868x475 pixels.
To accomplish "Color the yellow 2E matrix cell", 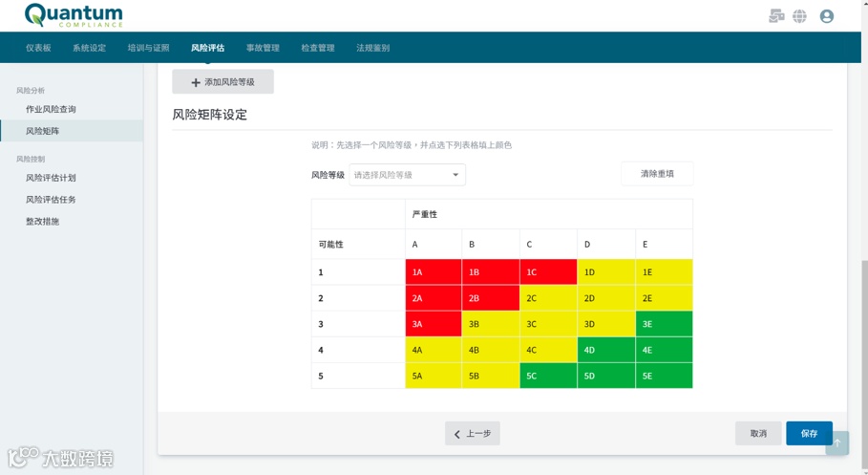I will pos(664,298).
